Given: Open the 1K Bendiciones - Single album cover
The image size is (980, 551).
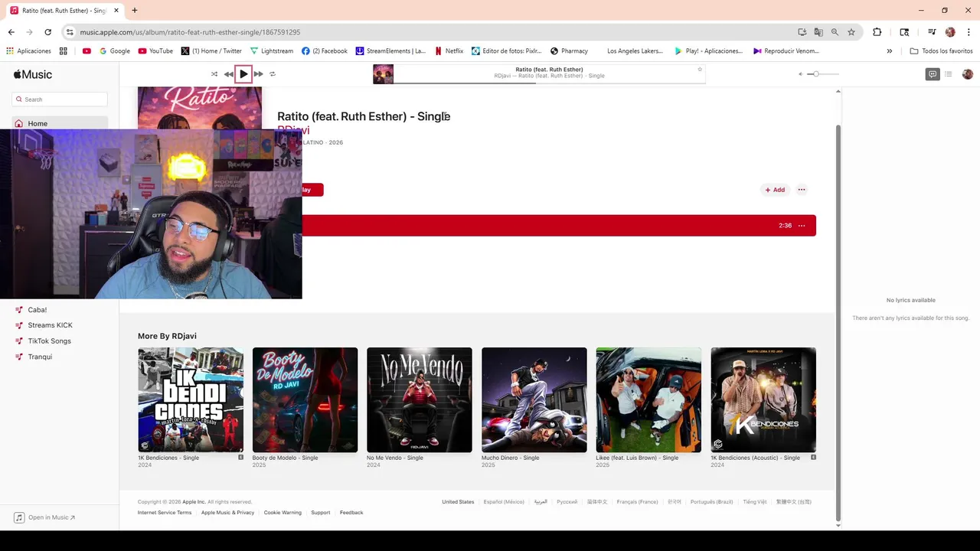Looking at the screenshot, I should click(x=191, y=399).
